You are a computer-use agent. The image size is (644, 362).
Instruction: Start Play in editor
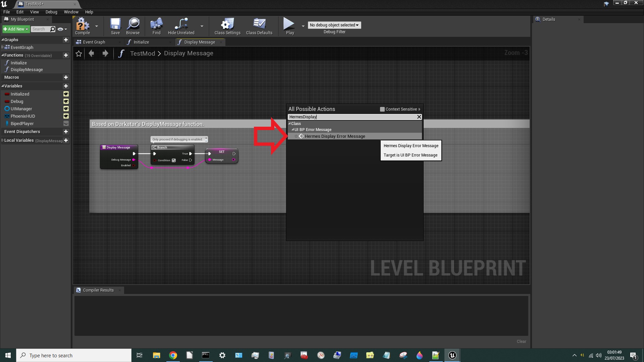(x=290, y=26)
